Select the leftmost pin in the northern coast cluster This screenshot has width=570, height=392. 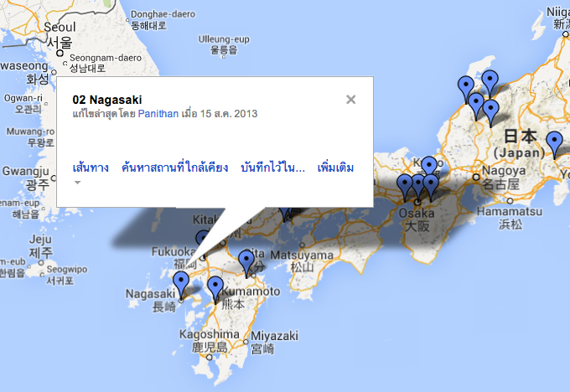[466, 89]
